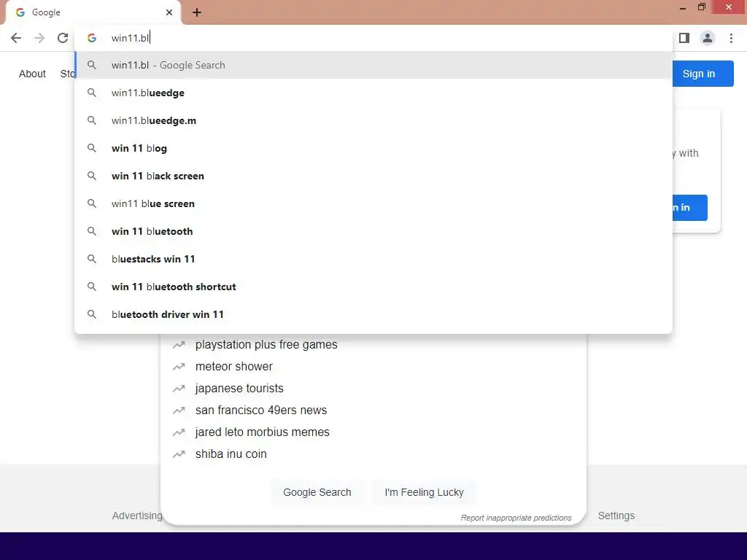Choose 'bluetooth driver win 11' suggestion

(x=373, y=314)
